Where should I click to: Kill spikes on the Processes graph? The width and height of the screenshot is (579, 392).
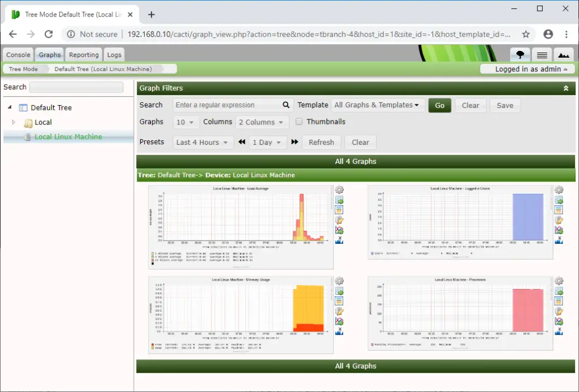(x=559, y=330)
